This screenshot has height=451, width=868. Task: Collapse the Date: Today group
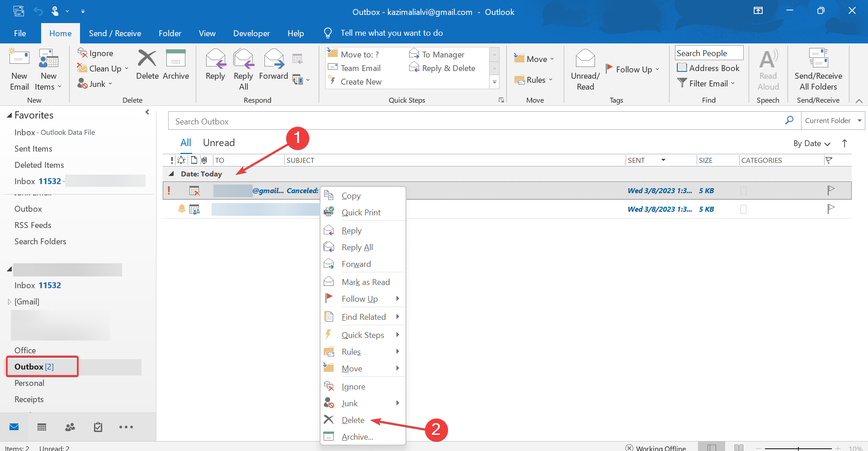[171, 174]
